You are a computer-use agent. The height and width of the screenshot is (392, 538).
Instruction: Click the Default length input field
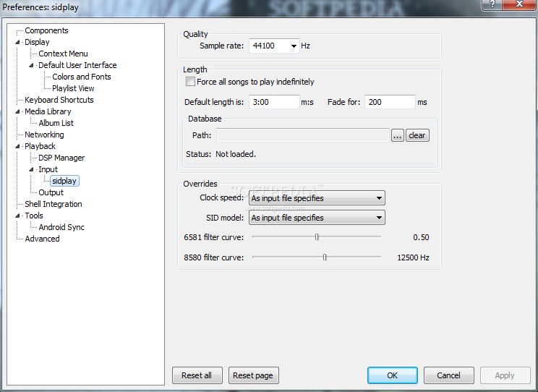[274, 102]
